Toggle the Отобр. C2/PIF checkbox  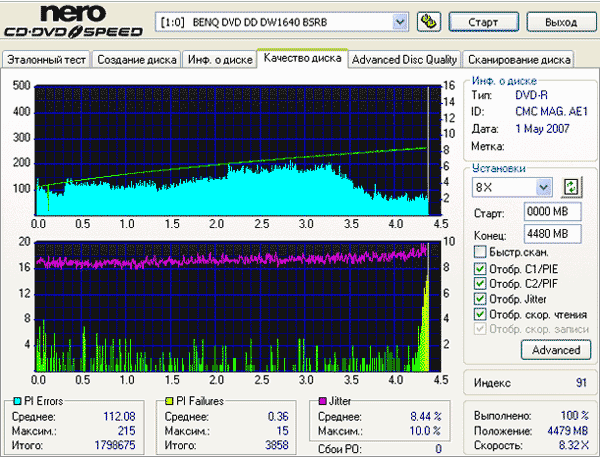coord(479,284)
